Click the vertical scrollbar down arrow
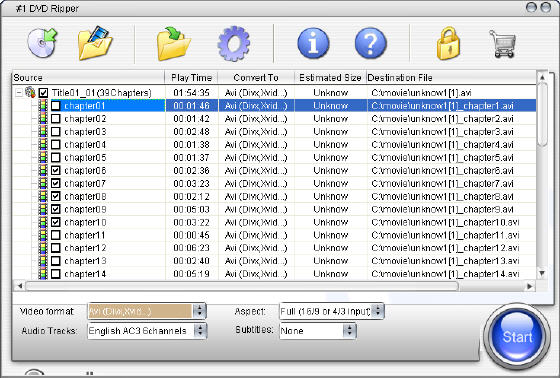 pyautogui.click(x=542, y=273)
